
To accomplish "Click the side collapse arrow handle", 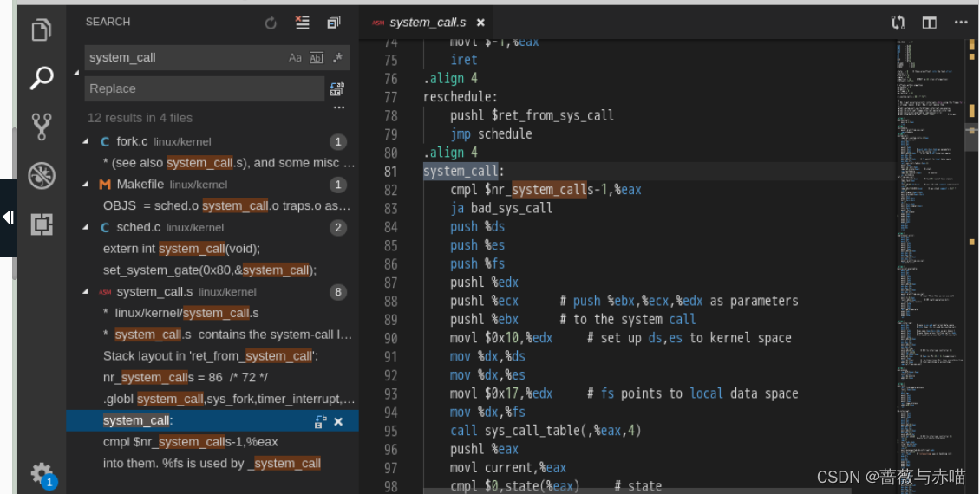I will pos(8,218).
